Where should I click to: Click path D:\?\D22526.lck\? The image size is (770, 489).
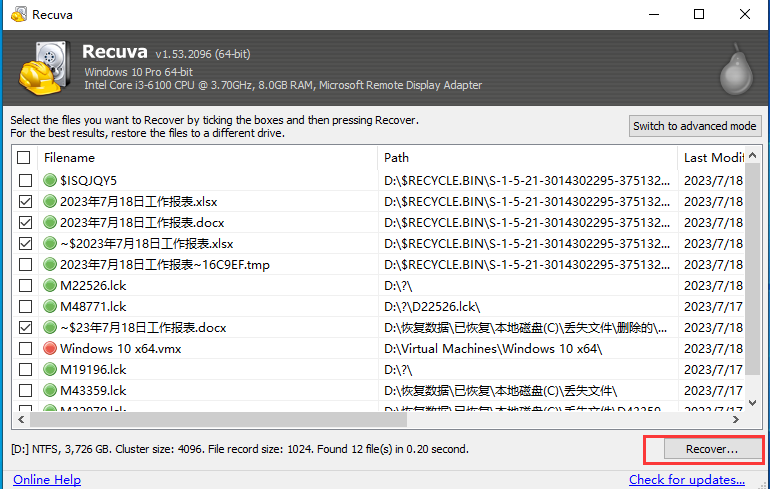pyautogui.click(x=432, y=307)
